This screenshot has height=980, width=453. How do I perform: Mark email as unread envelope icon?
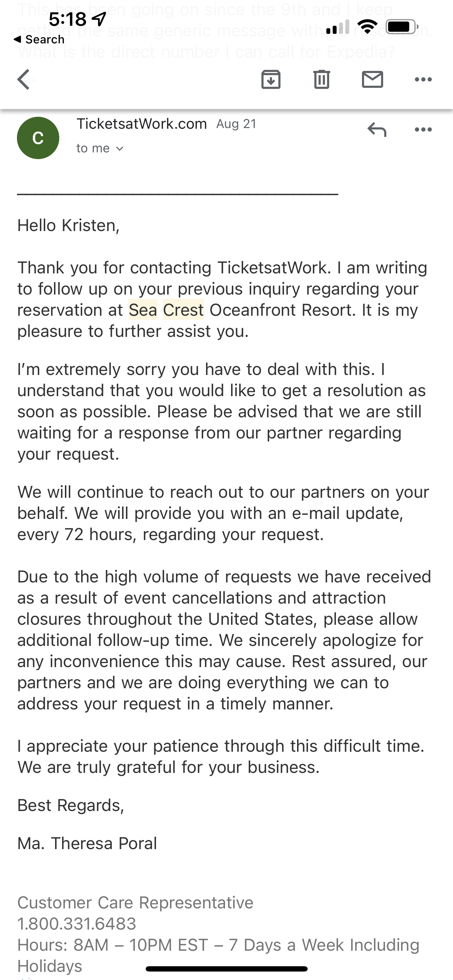point(372,79)
